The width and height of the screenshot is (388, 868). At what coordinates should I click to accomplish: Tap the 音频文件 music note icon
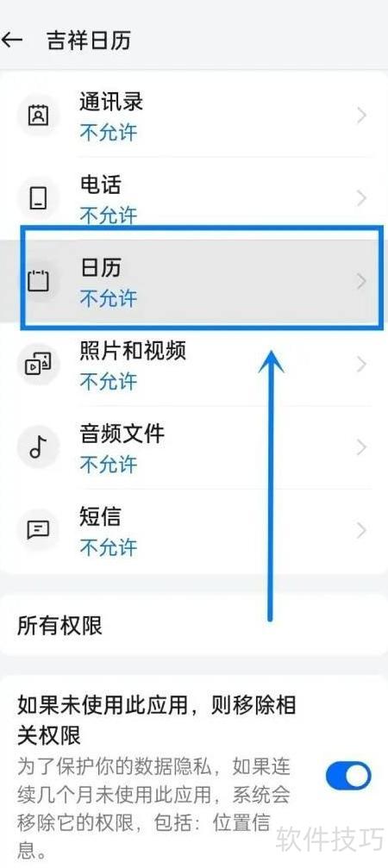click(x=37, y=447)
